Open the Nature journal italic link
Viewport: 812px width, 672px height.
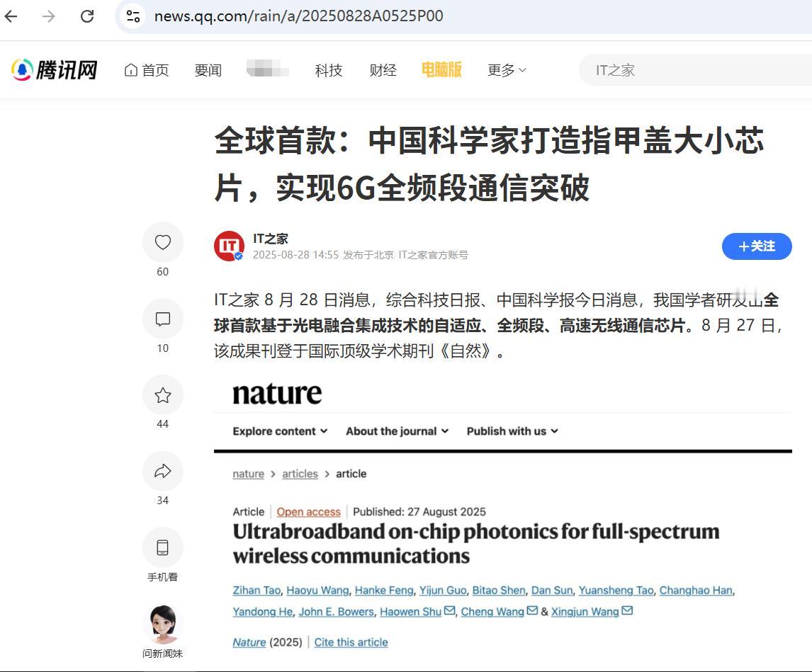click(249, 642)
